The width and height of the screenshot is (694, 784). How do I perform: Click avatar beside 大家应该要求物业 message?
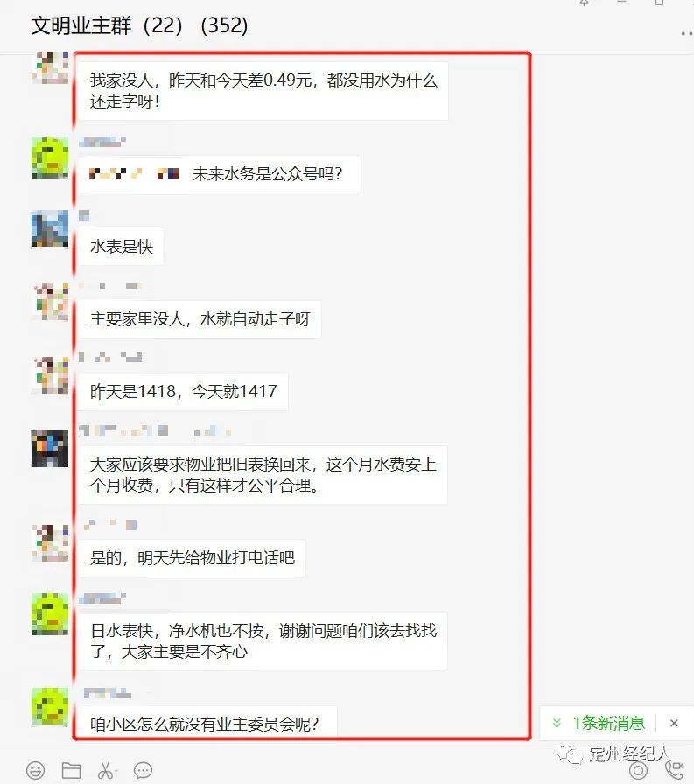pos(50,449)
